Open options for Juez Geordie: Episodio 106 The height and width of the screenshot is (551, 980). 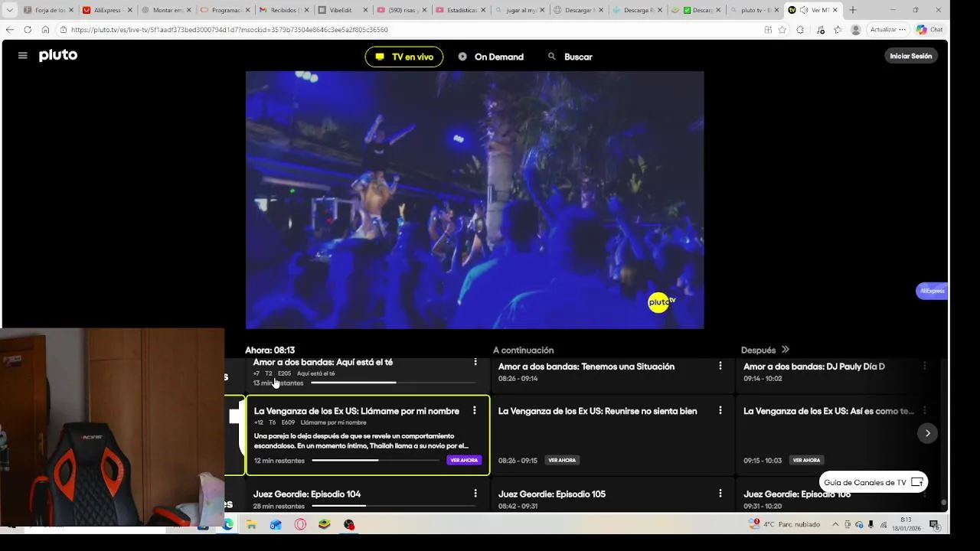pos(925,494)
